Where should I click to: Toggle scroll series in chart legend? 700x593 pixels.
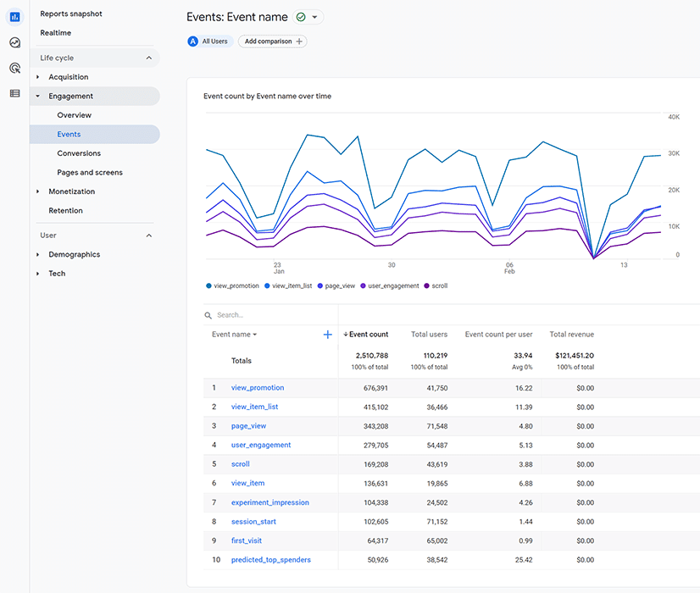(436, 285)
